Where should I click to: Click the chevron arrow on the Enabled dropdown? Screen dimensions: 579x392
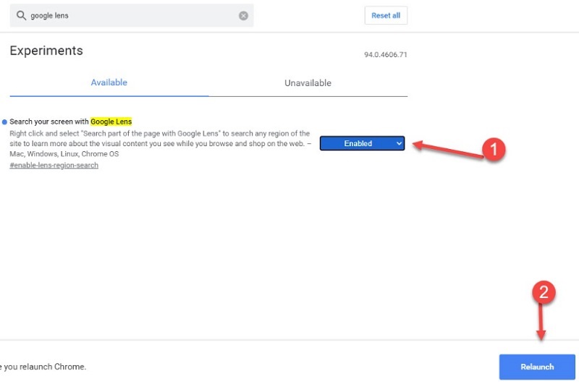point(399,143)
